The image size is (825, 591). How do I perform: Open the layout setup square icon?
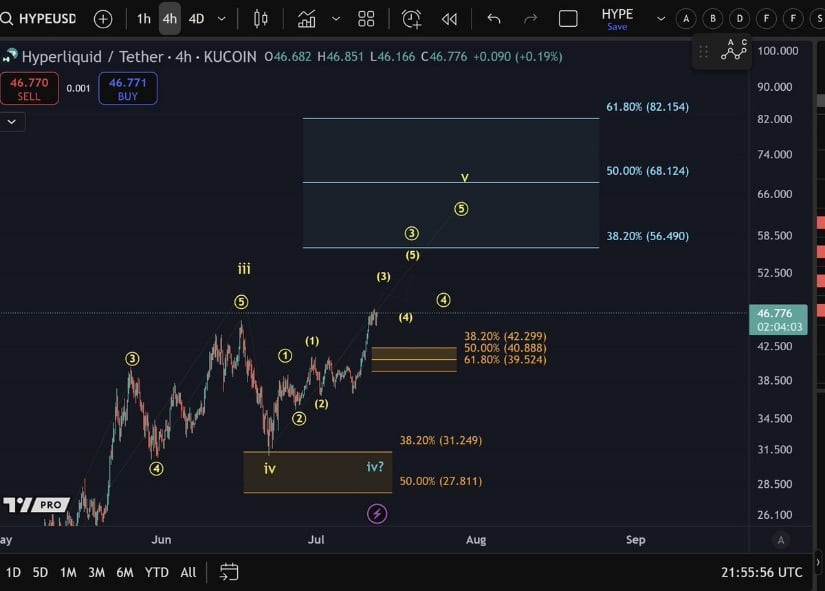[x=568, y=19]
